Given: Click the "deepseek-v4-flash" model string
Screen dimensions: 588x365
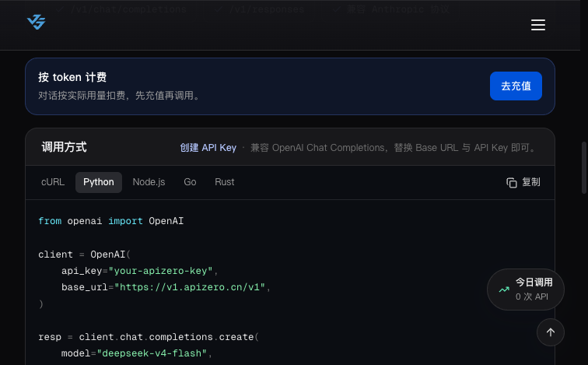Looking at the screenshot, I should [x=152, y=353].
